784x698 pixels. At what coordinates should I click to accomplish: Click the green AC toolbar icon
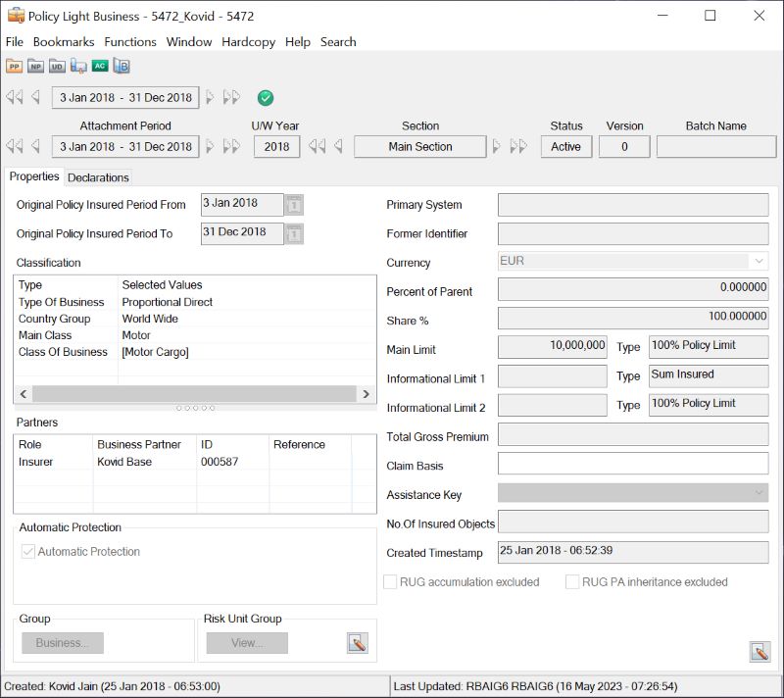coord(100,67)
